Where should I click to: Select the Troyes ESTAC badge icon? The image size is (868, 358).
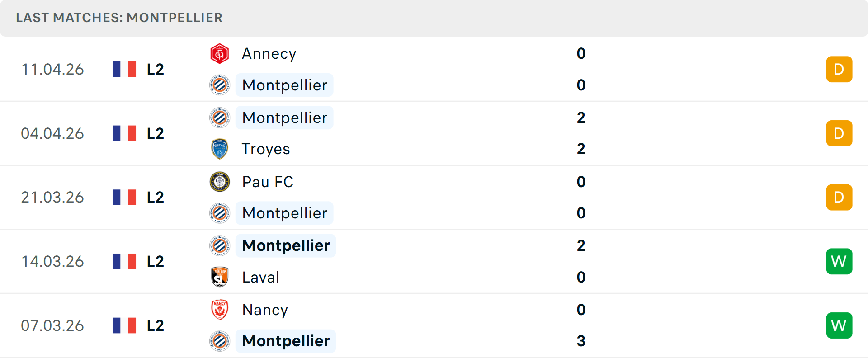click(220, 149)
